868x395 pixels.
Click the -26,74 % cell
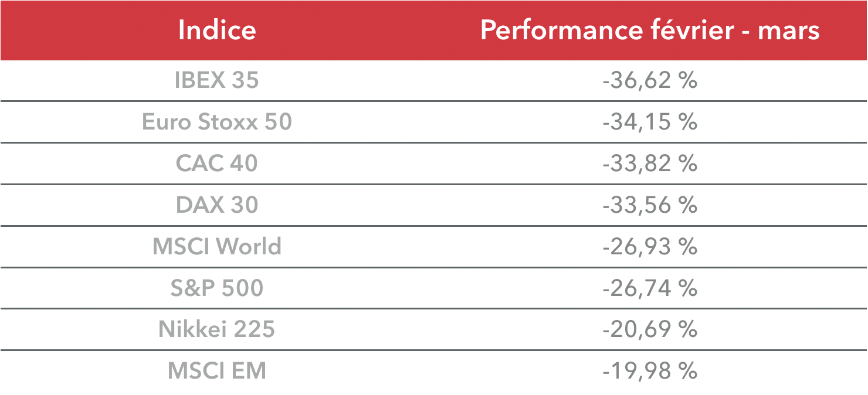[x=650, y=288]
